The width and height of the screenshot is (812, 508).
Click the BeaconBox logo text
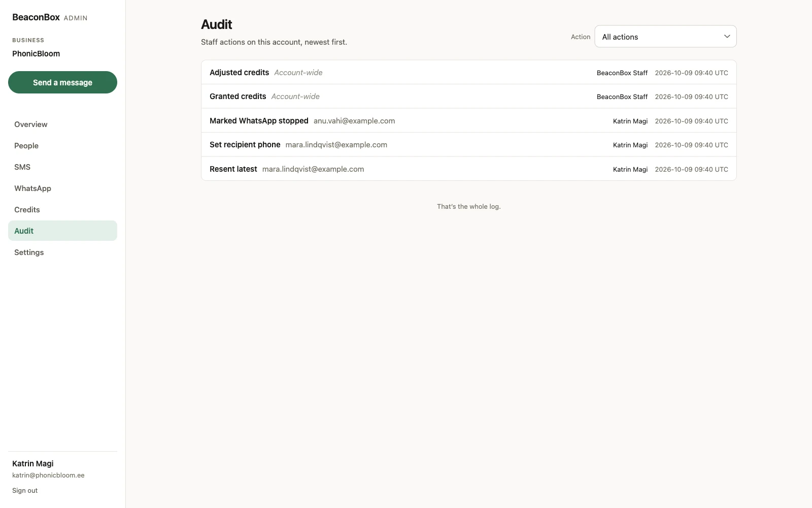[x=36, y=17]
